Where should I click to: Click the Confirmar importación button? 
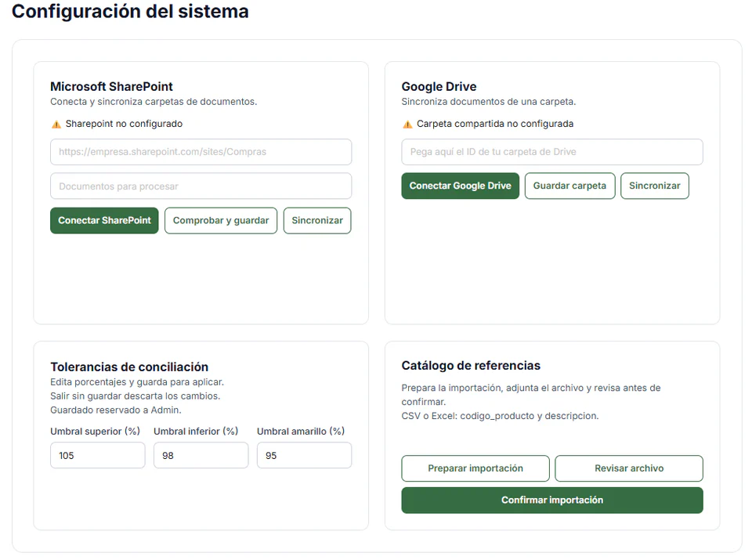(552, 500)
